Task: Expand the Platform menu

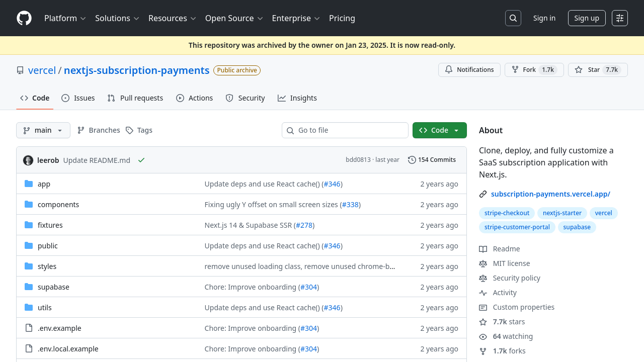Action: pyautogui.click(x=65, y=18)
